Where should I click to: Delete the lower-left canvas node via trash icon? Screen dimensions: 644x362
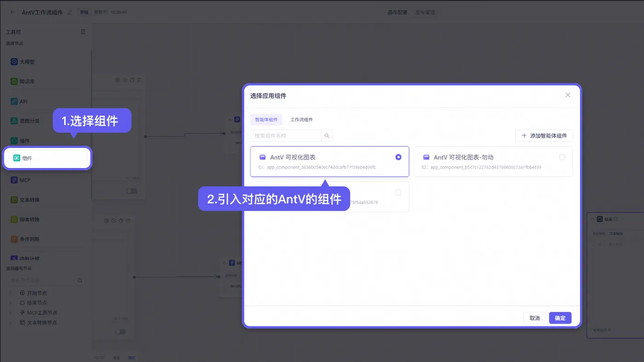128,221
